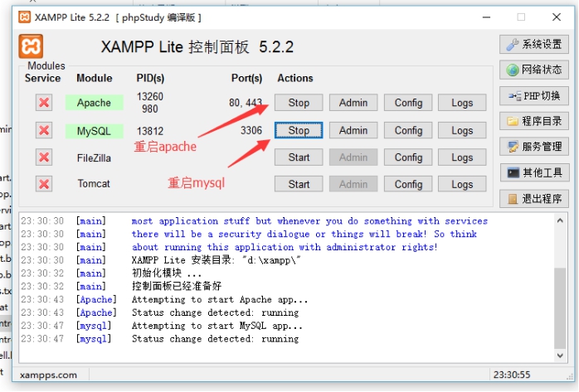This screenshot has height=392, width=579.
Task: Click 退出程序 to quit
Action: point(533,198)
